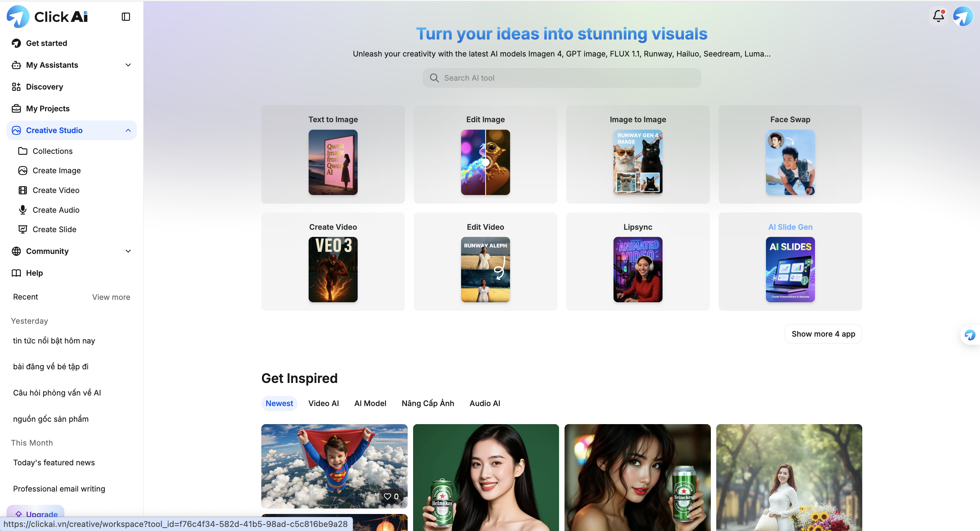Screen dimensions: 980x531
Task: Focus the Search AI tool field
Action: 561,78
